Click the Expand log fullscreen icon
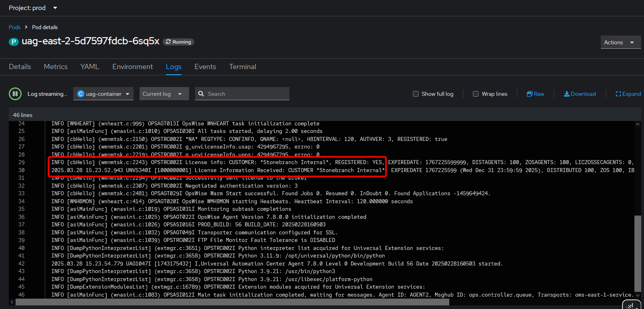Image resolution: width=644 pixels, height=309 pixels. point(618,94)
